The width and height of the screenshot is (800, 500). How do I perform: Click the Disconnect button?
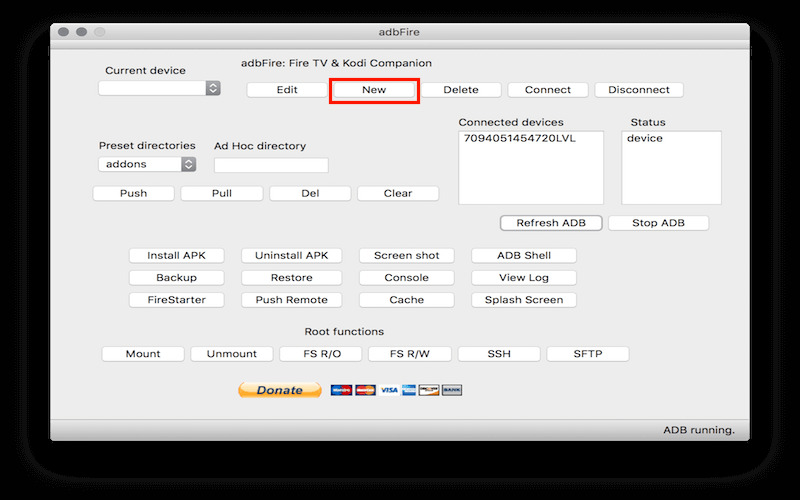pos(638,90)
